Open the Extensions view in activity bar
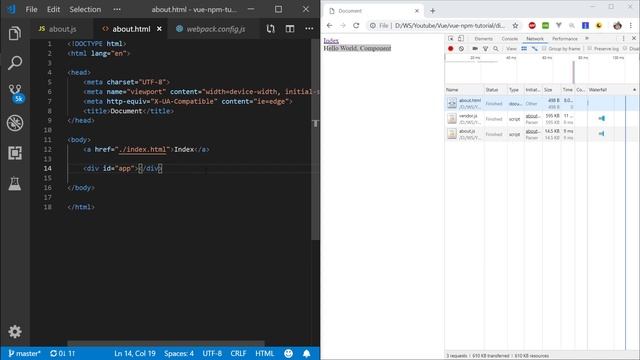 (15, 153)
